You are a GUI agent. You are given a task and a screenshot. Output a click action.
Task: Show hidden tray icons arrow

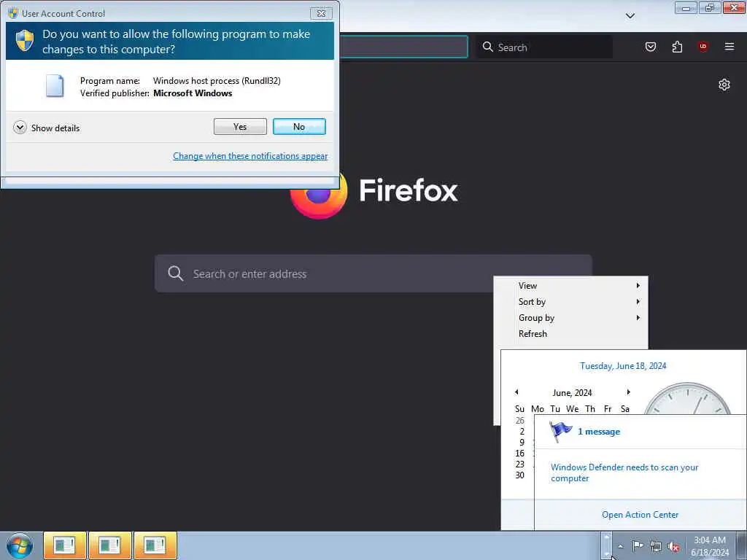click(x=620, y=546)
